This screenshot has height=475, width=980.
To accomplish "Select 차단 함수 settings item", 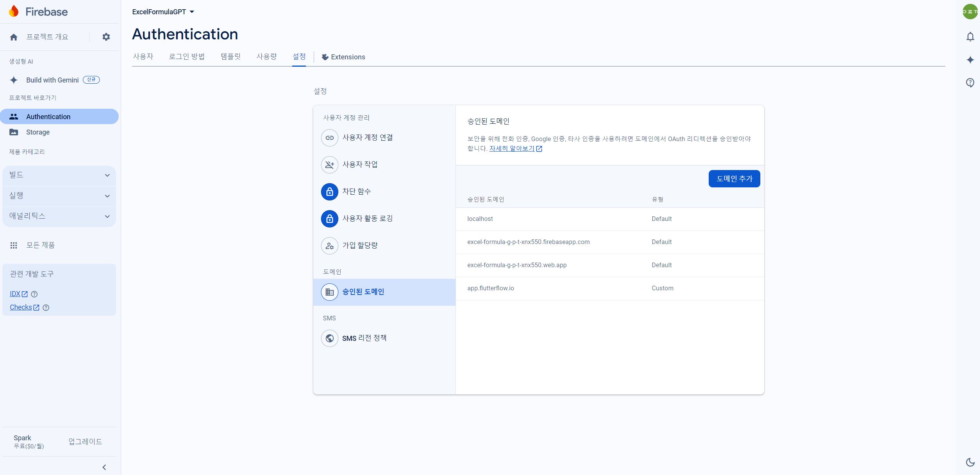I will (384, 192).
